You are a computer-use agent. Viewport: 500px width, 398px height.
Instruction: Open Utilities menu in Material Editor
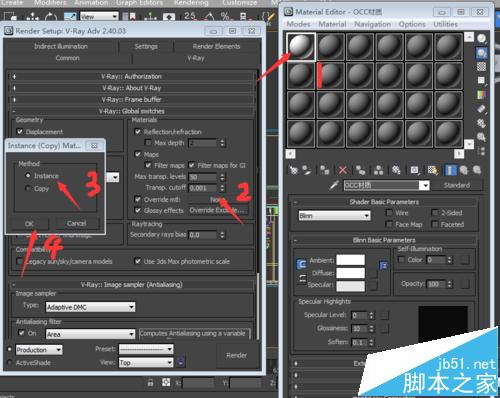tap(445, 24)
